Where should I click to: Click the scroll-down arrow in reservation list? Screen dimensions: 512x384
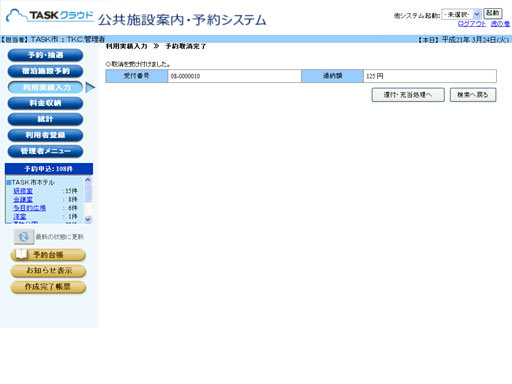pos(88,219)
